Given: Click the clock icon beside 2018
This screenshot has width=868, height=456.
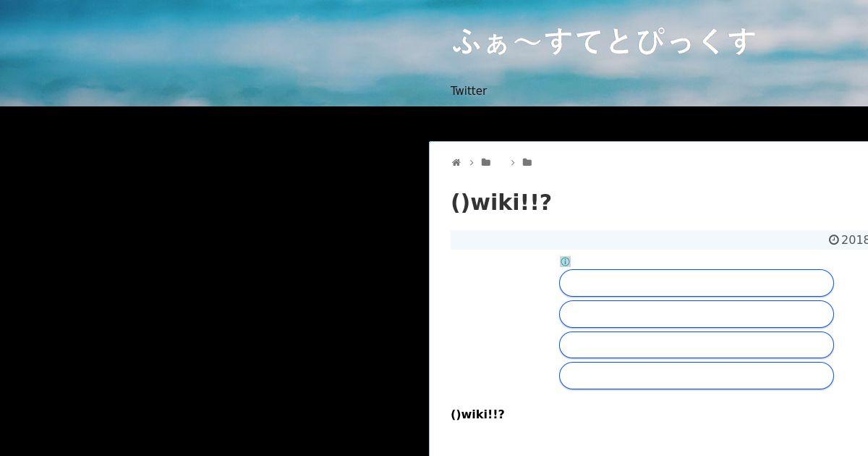Looking at the screenshot, I should tap(834, 240).
